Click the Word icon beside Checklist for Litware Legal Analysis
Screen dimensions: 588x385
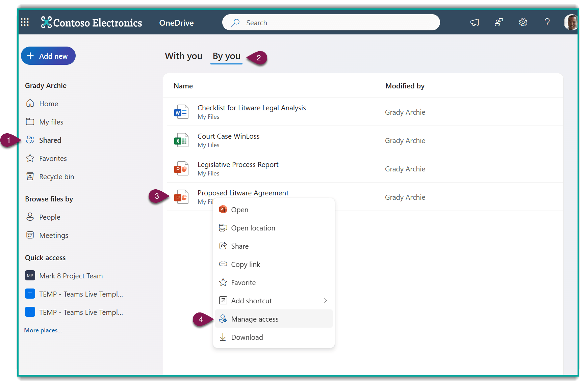[x=181, y=112]
